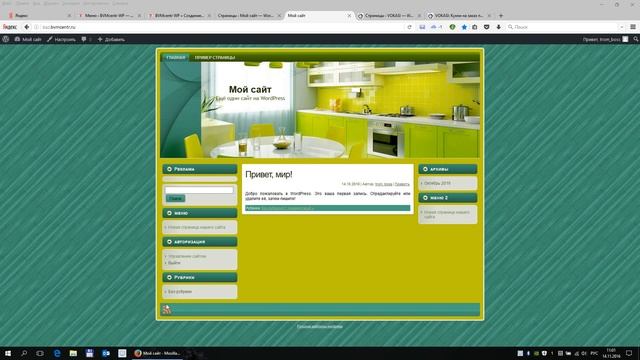Open the 'Настроить' customize link
The image size is (640, 360).
61,39
